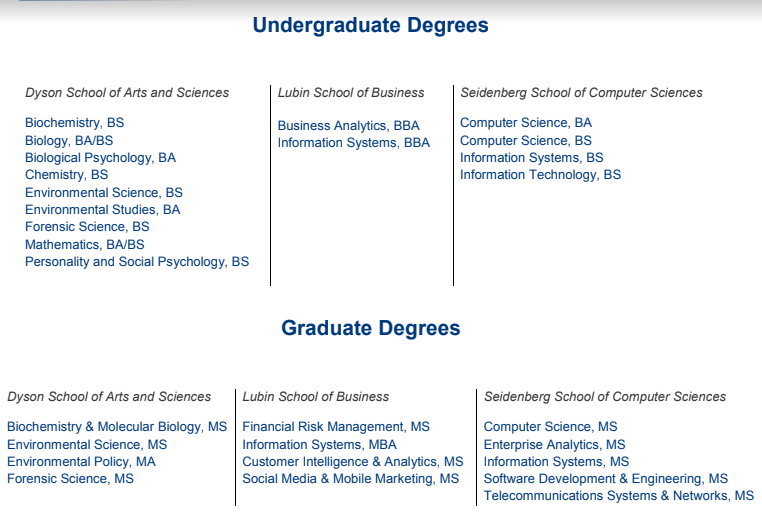762x515 pixels.
Task: Select Telecommunications Systems & Networks, MS
Action: click(x=619, y=496)
